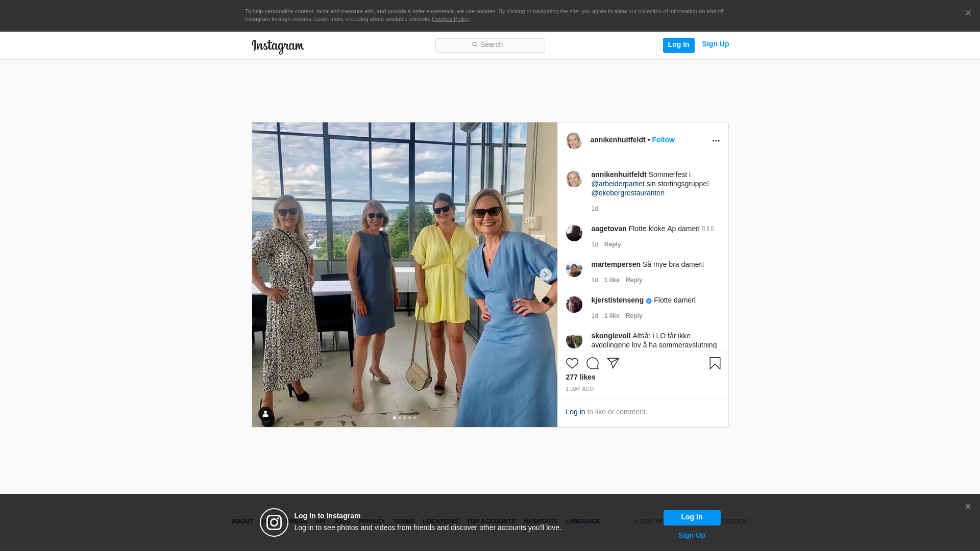Dismiss the cookie notice banner
Image resolution: width=980 pixels, height=551 pixels.
pyautogui.click(x=968, y=13)
